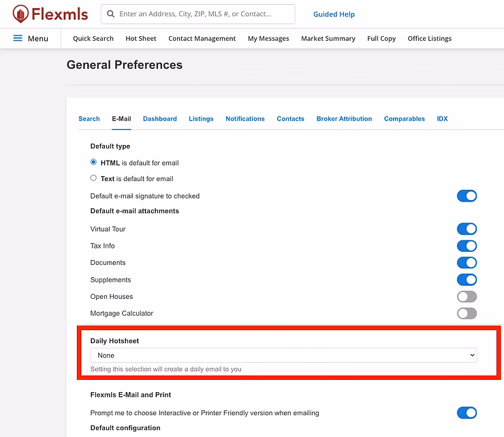Click the address search input field
The width and height of the screenshot is (504, 437).
point(203,14)
